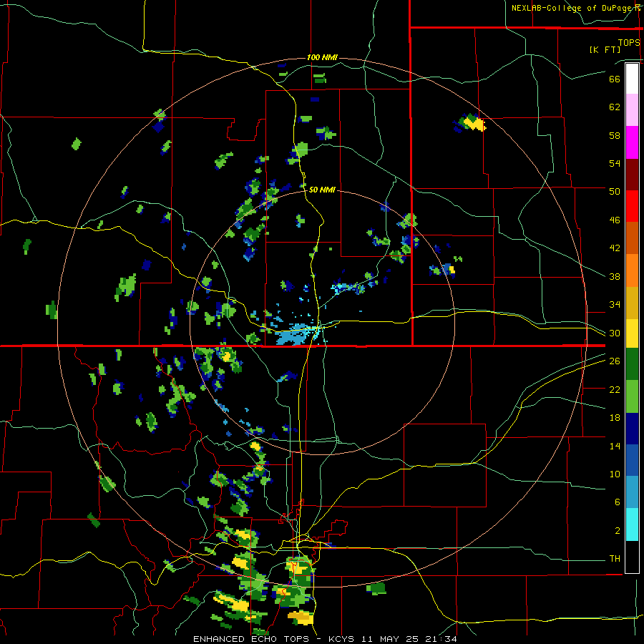The image size is (644, 644).
Task: Click the 18 value on the legend
Action: pos(615,418)
